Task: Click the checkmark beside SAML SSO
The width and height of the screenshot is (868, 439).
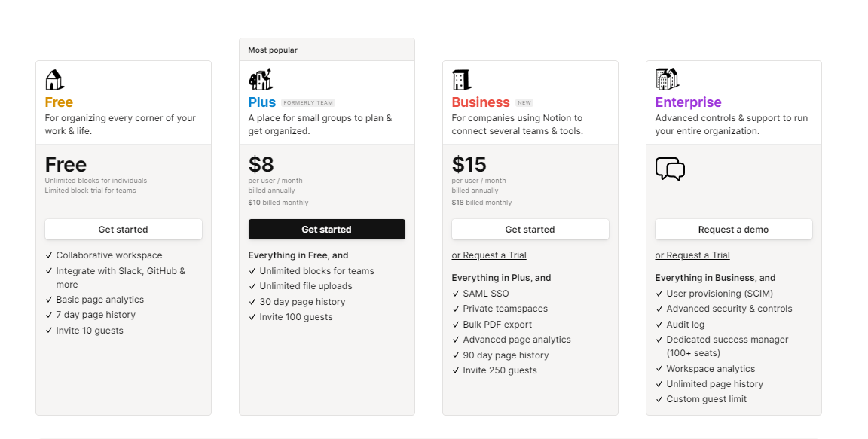Action: coord(456,294)
